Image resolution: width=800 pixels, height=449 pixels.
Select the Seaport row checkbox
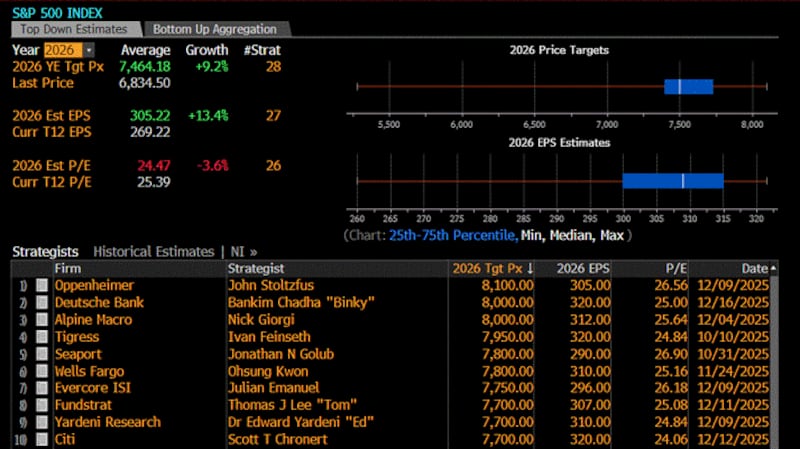(x=42, y=354)
